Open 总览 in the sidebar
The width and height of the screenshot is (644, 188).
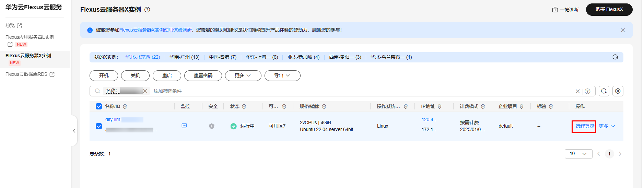10,26
